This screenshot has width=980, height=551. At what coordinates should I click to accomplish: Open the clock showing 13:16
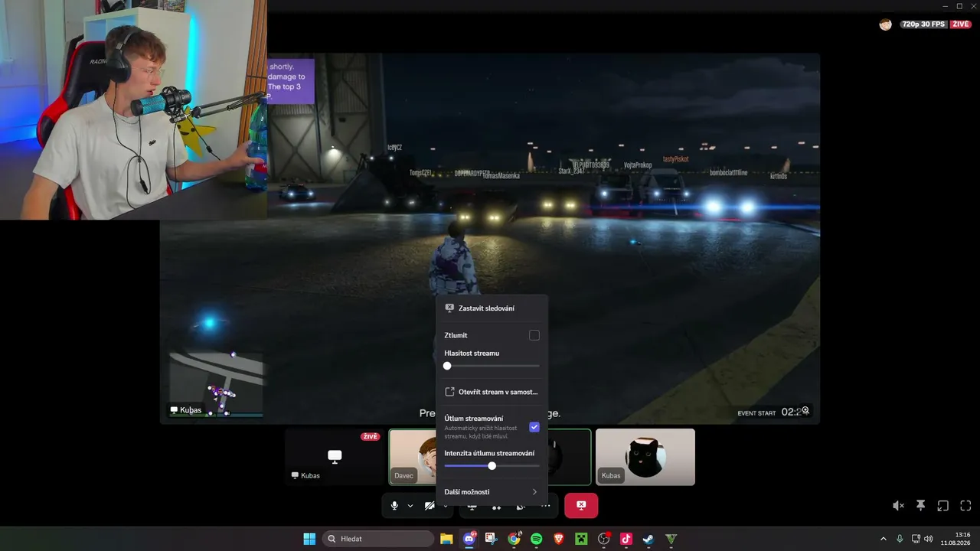point(957,539)
